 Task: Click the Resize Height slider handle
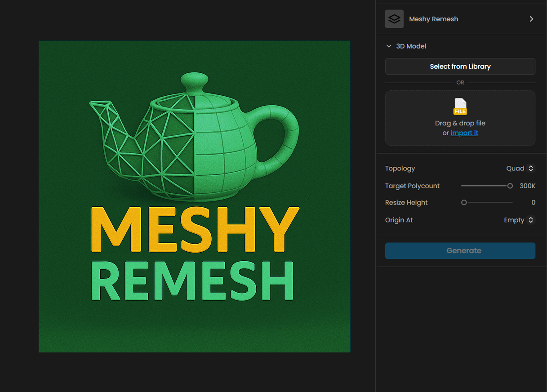tap(464, 203)
